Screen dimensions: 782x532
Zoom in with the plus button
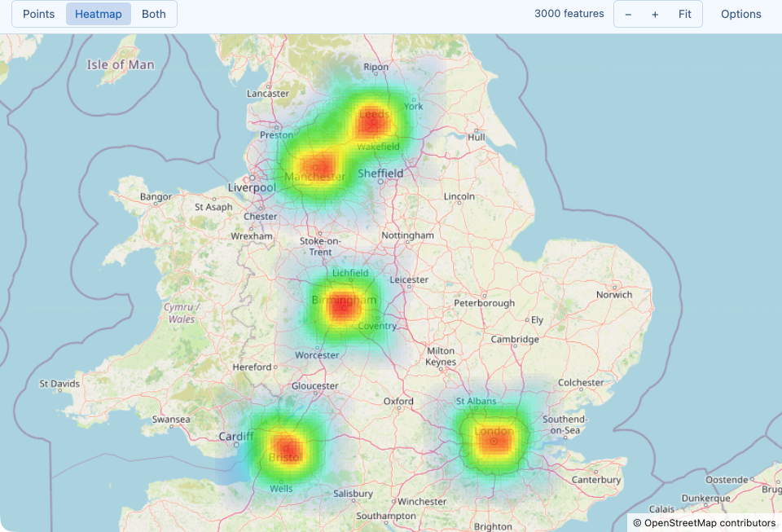[x=655, y=14]
